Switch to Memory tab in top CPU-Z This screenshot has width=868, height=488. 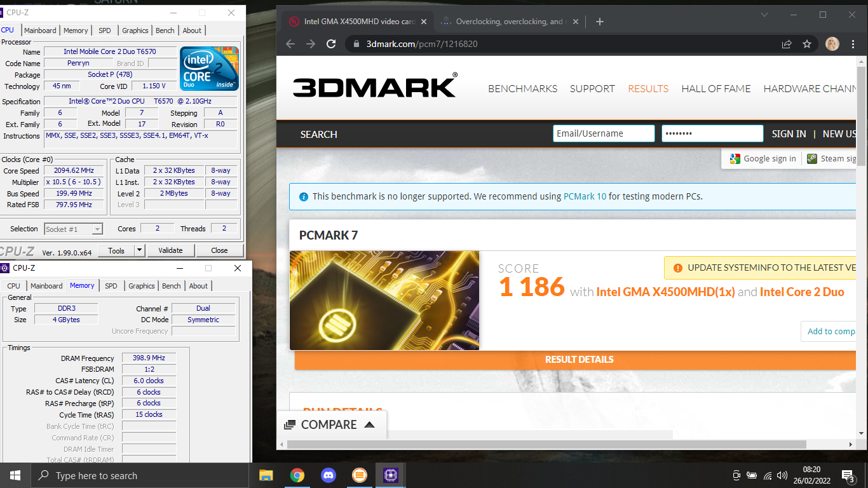[76, 30]
